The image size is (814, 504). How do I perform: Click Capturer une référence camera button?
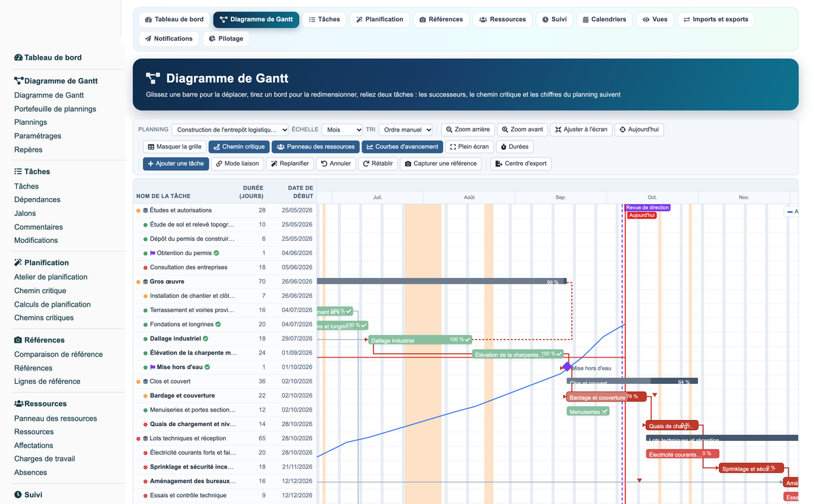441,163
